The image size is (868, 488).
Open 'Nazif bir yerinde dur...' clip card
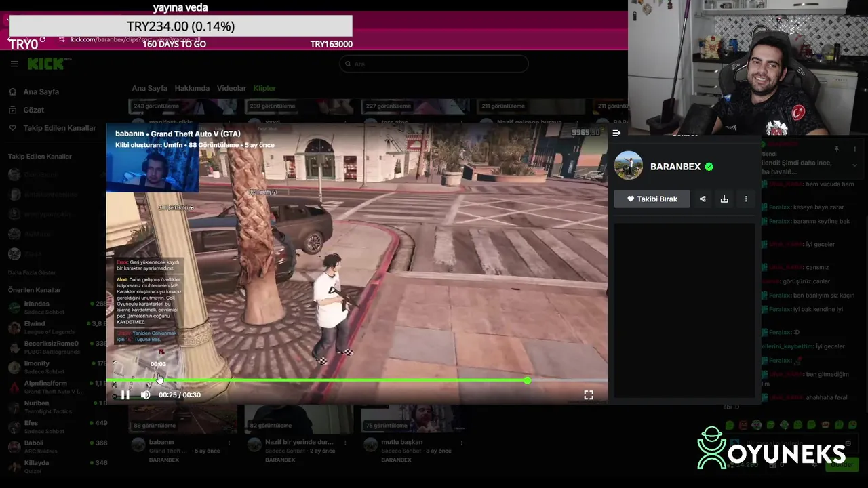point(299,442)
